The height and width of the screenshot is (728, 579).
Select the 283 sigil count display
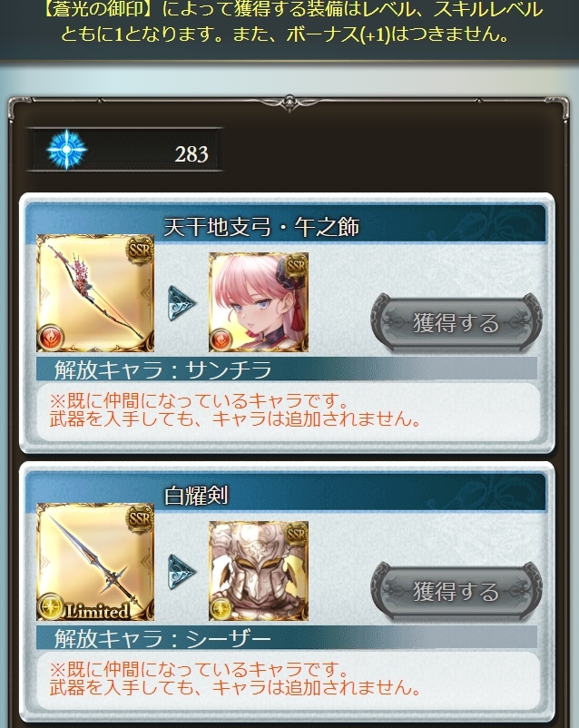coord(124,150)
